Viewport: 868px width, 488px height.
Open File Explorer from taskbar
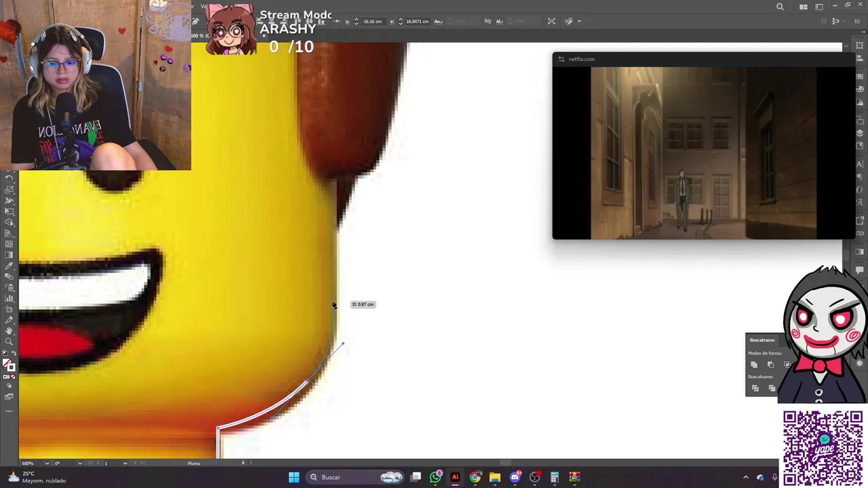[x=495, y=477]
